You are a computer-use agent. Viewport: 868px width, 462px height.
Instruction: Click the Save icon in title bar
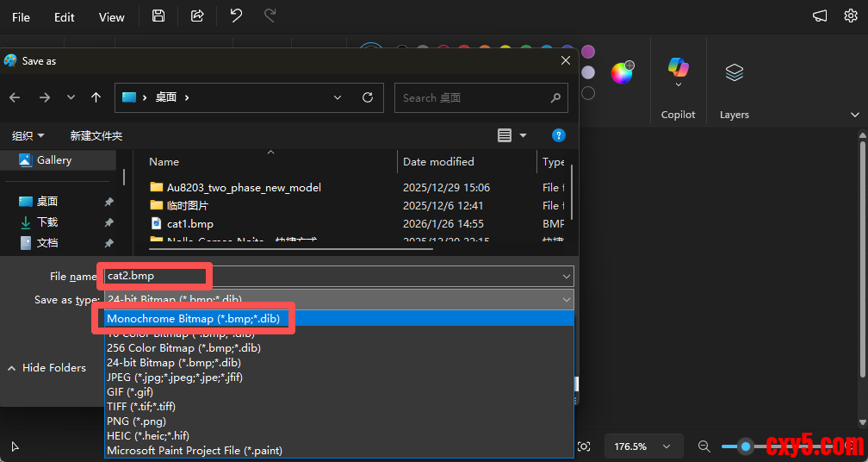click(158, 16)
